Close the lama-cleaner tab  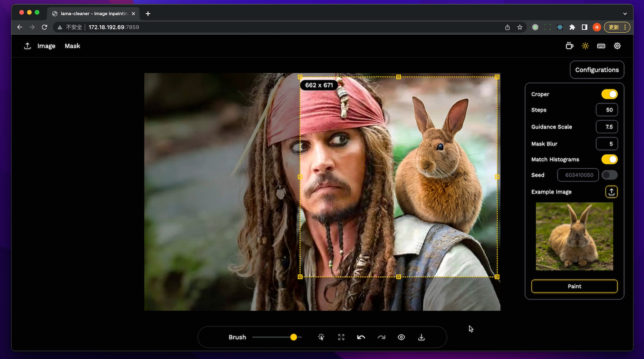point(133,13)
